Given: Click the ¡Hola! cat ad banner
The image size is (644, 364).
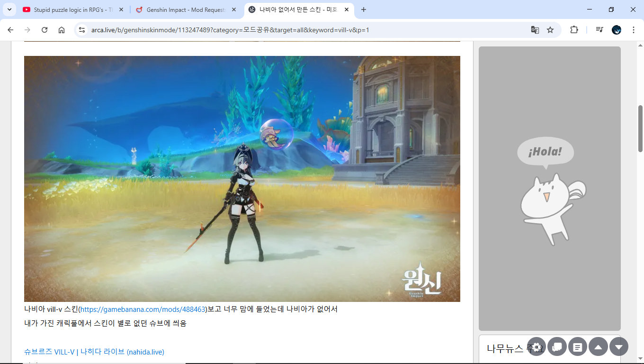Looking at the screenshot, I should tap(550, 189).
